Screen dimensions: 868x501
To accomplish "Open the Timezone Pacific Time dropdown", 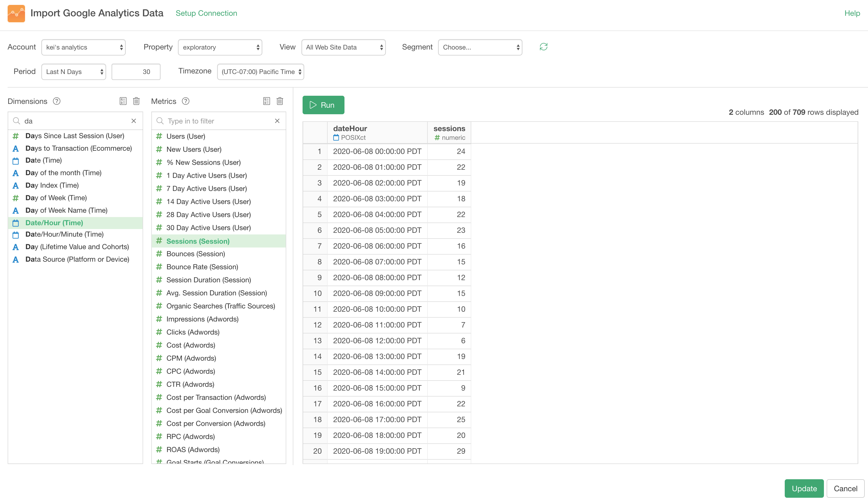I will coord(261,72).
